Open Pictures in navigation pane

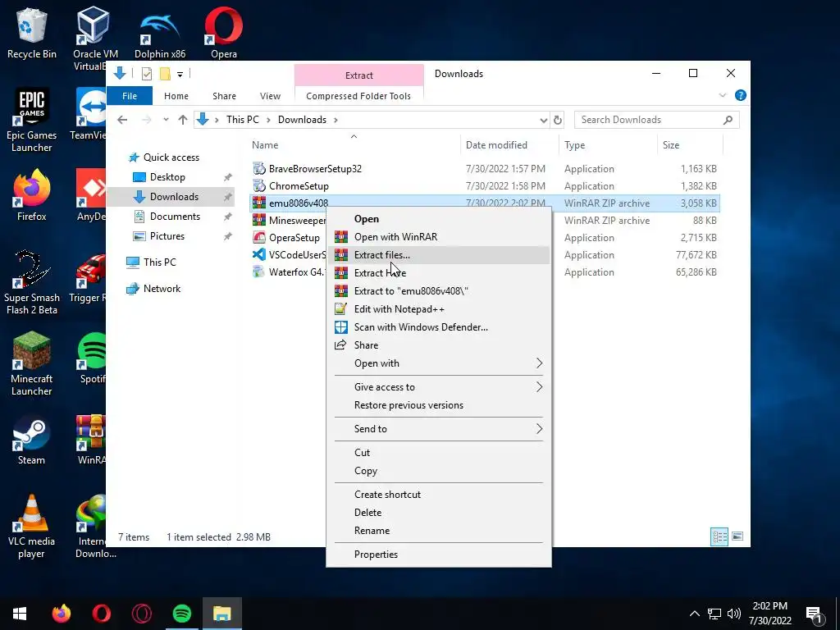point(167,236)
